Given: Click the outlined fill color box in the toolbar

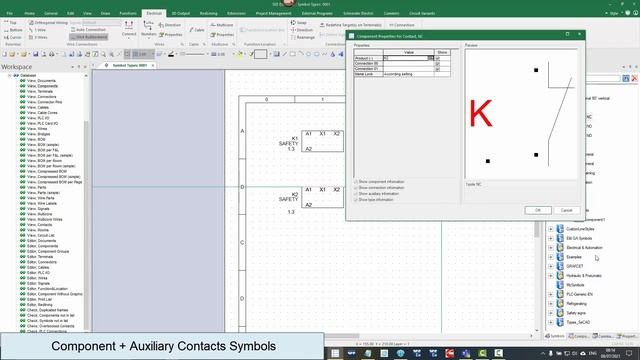Looking at the screenshot, I should tap(260, 54).
